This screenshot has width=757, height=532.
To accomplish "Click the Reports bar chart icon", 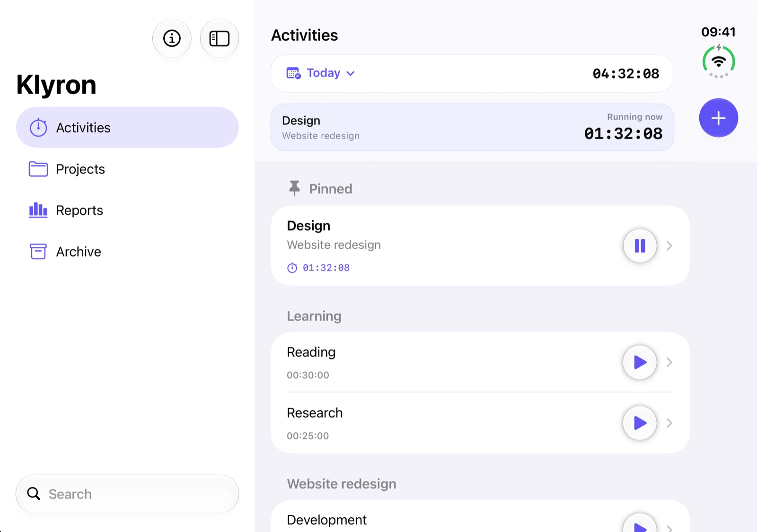I will (38, 210).
